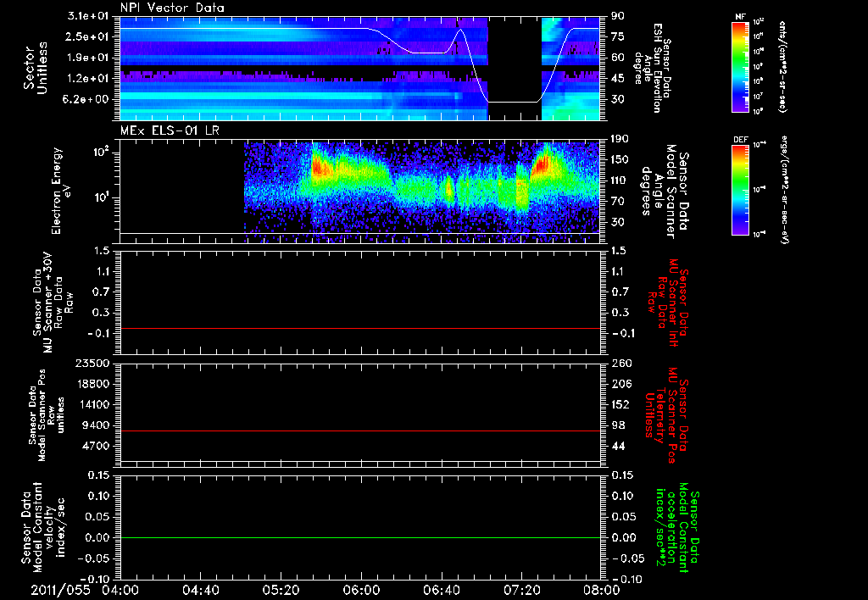The width and height of the screenshot is (868, 600).
Task: Click the "08:00" time axis label
Action: pyautogui.click(x=602, y=590)
